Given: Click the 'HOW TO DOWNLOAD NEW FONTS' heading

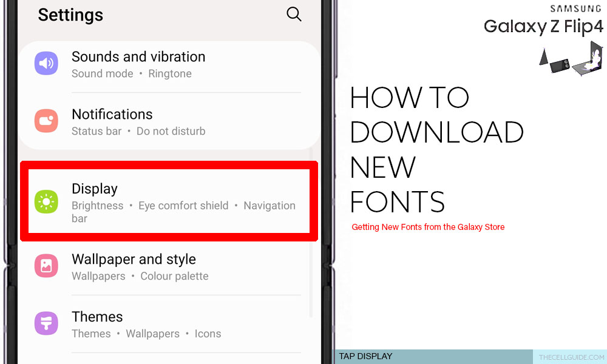Looking at the screenshot, I should (x=436, y=150).
